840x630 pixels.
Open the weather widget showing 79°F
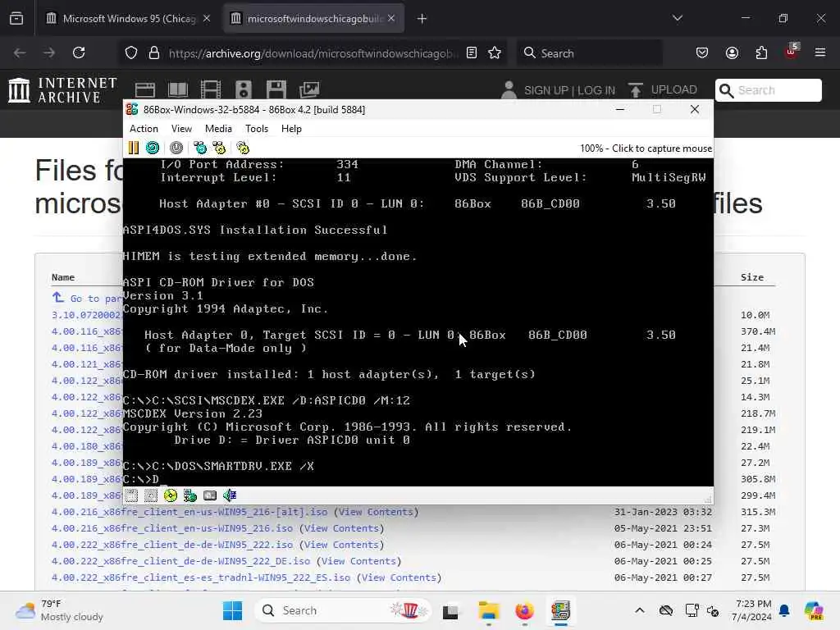click(60, 610)
